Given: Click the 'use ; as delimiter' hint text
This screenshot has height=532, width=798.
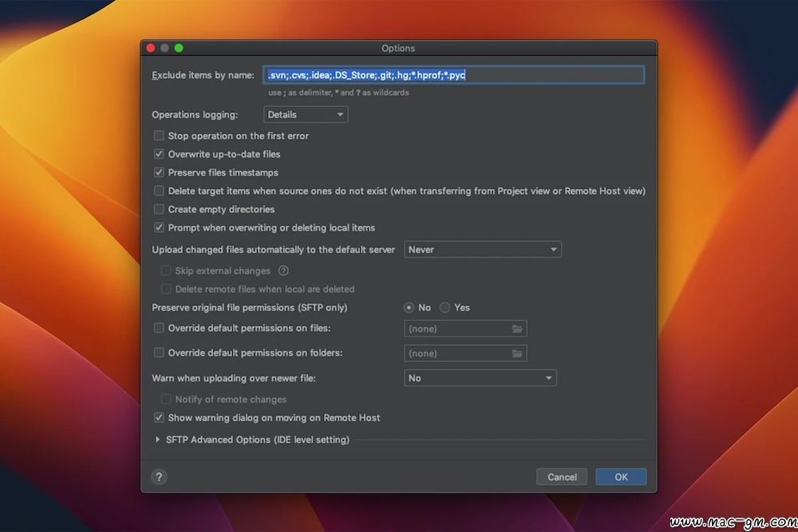Looking at the screenshot, I should (338, 93).
